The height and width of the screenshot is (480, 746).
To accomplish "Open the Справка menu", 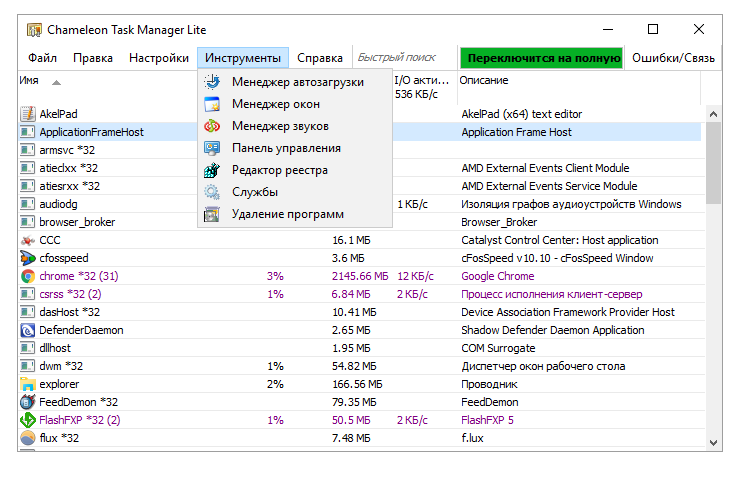I will click(320, 58).
